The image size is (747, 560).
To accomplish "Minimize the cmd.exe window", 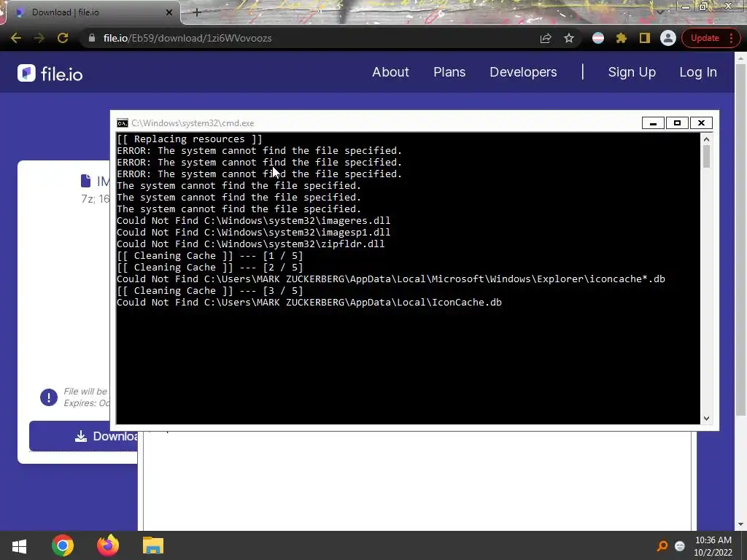I will click(x=653, y=122).
